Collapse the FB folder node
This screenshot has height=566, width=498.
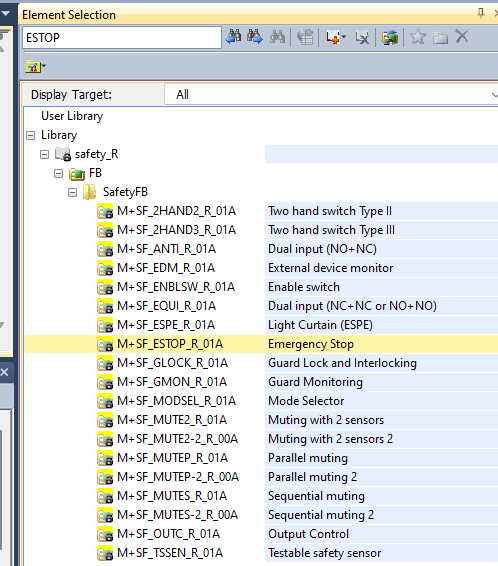click(58, 174)
